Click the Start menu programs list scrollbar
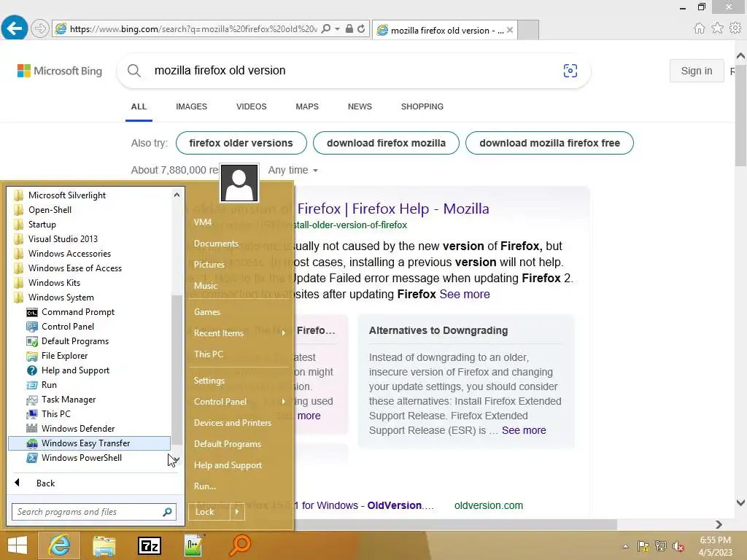Viewport: 747px width, 560px height. (177, 370)
